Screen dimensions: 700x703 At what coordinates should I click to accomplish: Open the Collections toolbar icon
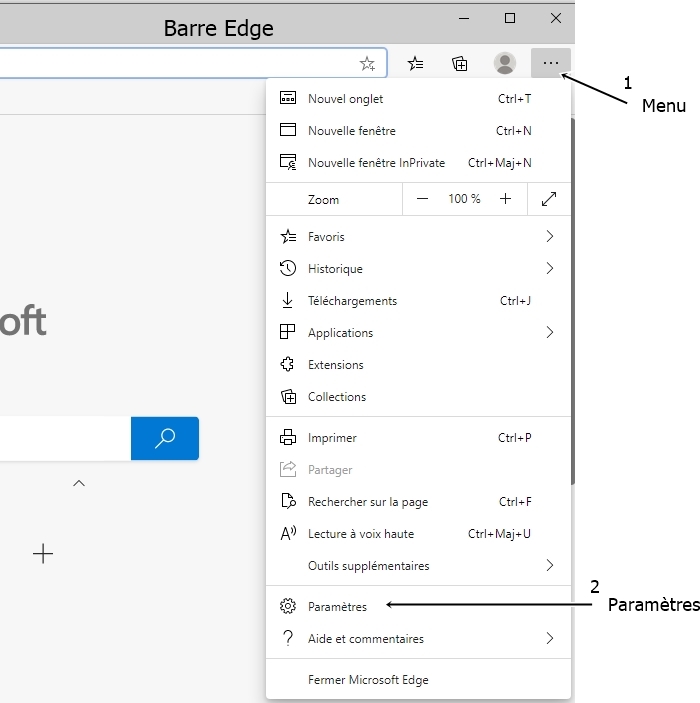pos(460,64)
